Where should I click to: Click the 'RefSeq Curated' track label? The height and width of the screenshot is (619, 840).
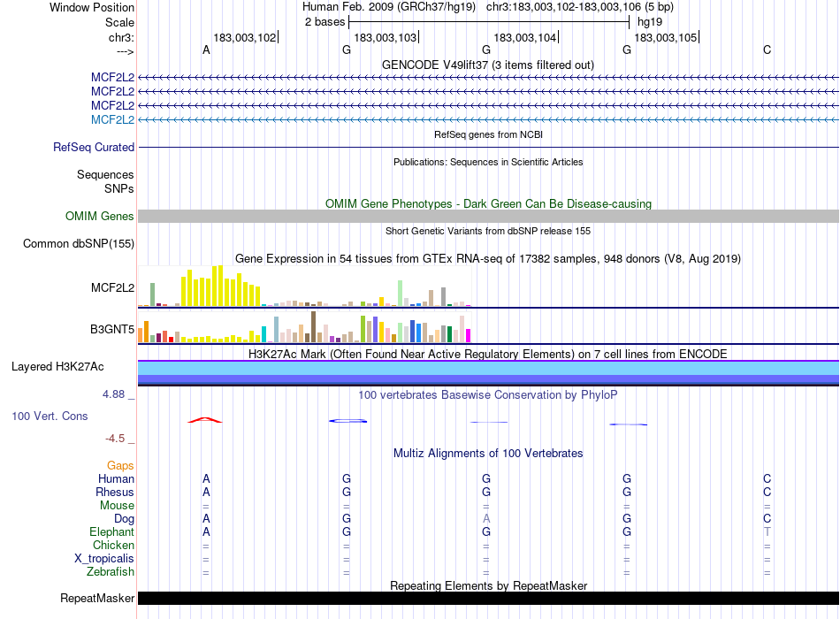[x=94, y=147]
